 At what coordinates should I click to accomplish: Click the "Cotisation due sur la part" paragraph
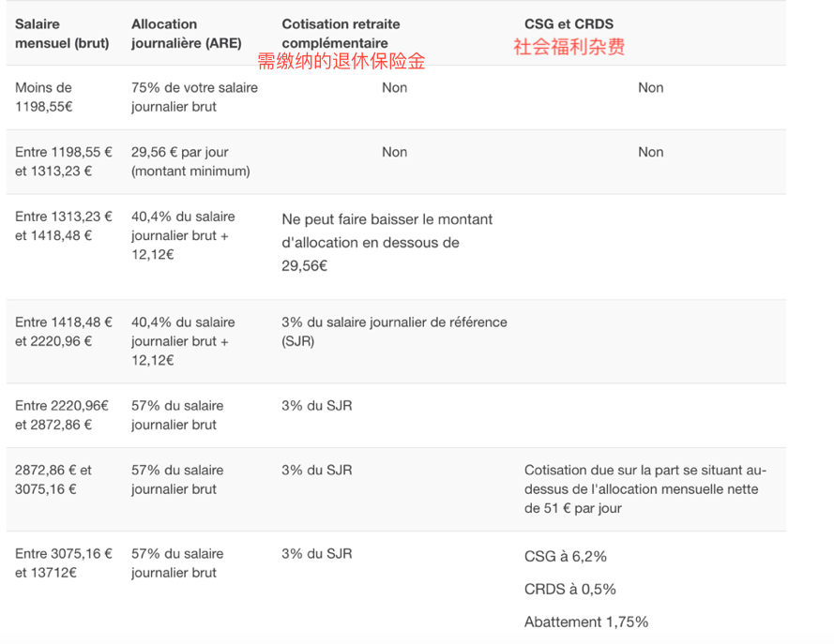[644, 488]
